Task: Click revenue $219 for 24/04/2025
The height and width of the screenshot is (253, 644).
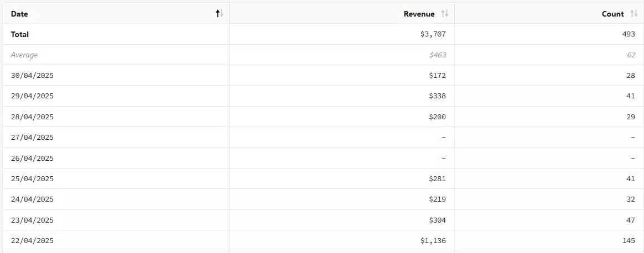Action: pos(438,199)
